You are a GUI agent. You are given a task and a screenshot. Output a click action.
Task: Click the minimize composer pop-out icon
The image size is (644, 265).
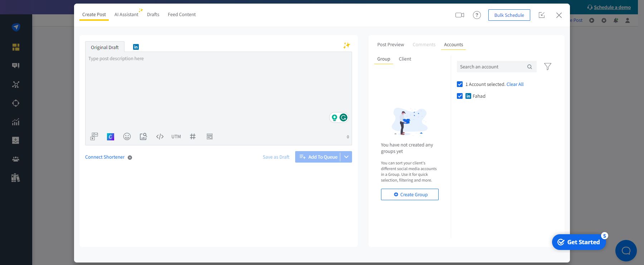coord(542,15)
